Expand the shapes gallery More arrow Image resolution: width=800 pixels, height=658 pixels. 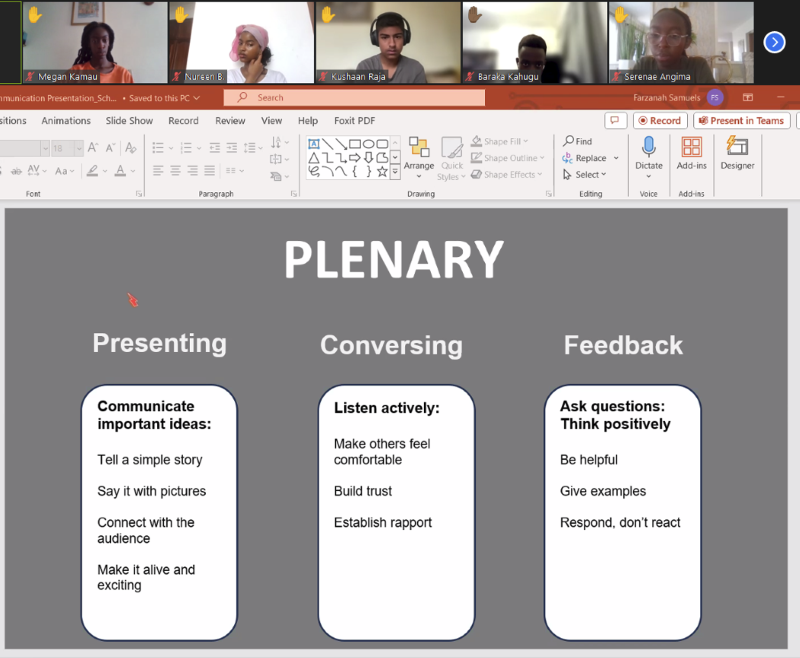click(x=395, y=171)
